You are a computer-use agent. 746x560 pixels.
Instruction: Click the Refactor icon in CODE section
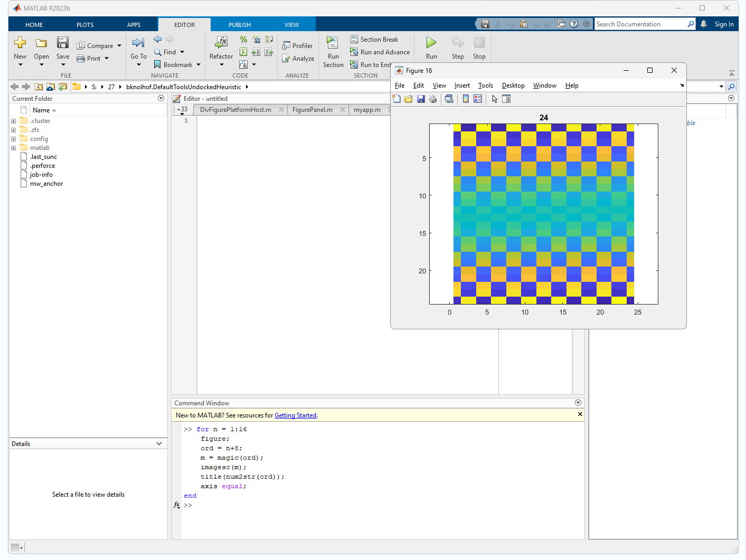221,42
